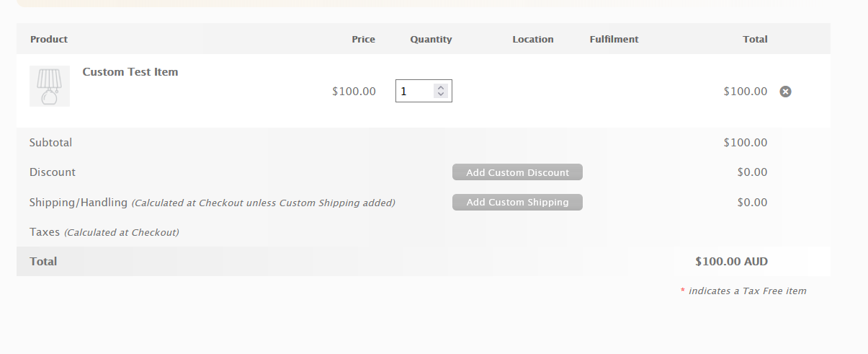Click the Total column header
The image size is (868, 354).
[755, 40]
